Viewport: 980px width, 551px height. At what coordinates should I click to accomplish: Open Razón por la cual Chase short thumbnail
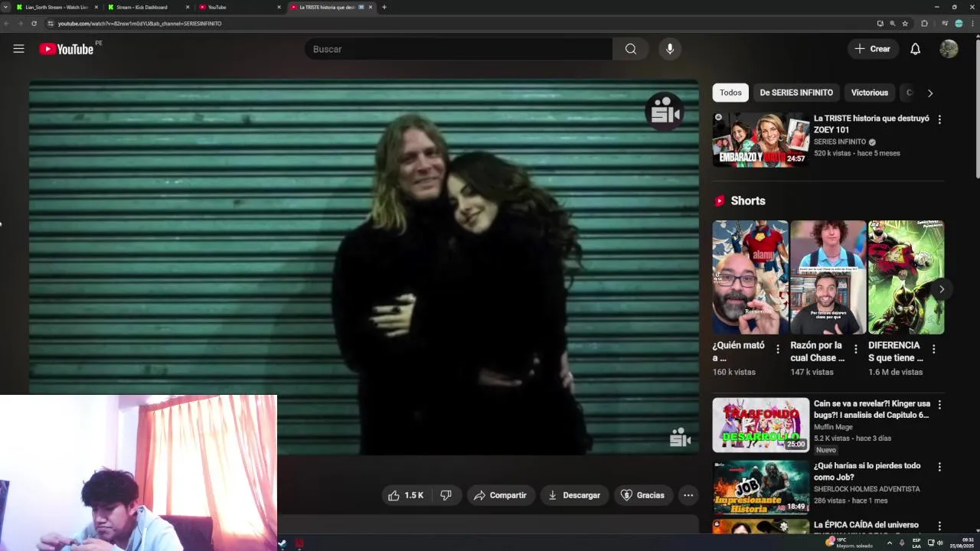coord(828,277)
